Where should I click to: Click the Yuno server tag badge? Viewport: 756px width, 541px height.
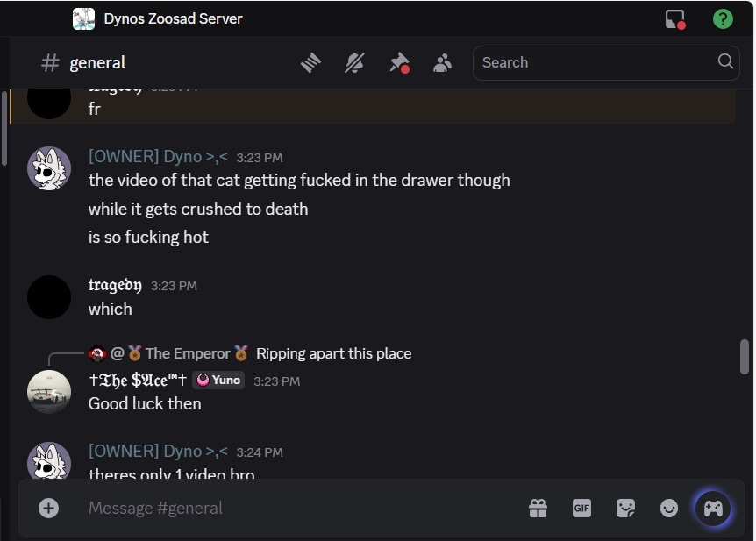[x=218, y=380]
